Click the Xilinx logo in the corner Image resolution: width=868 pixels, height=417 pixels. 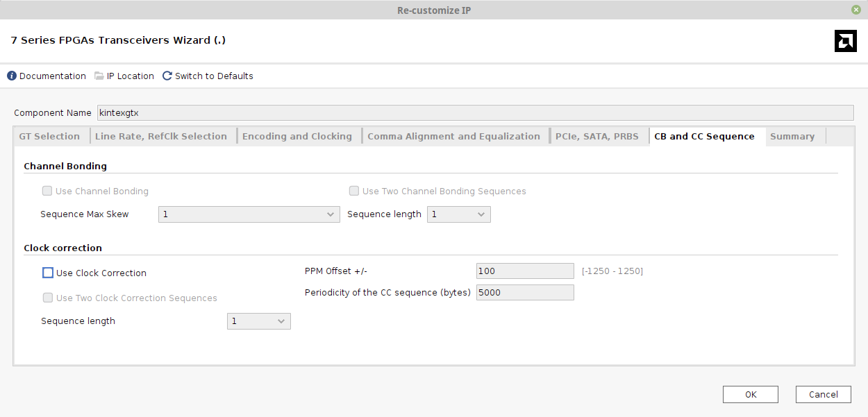coord(845,41)
